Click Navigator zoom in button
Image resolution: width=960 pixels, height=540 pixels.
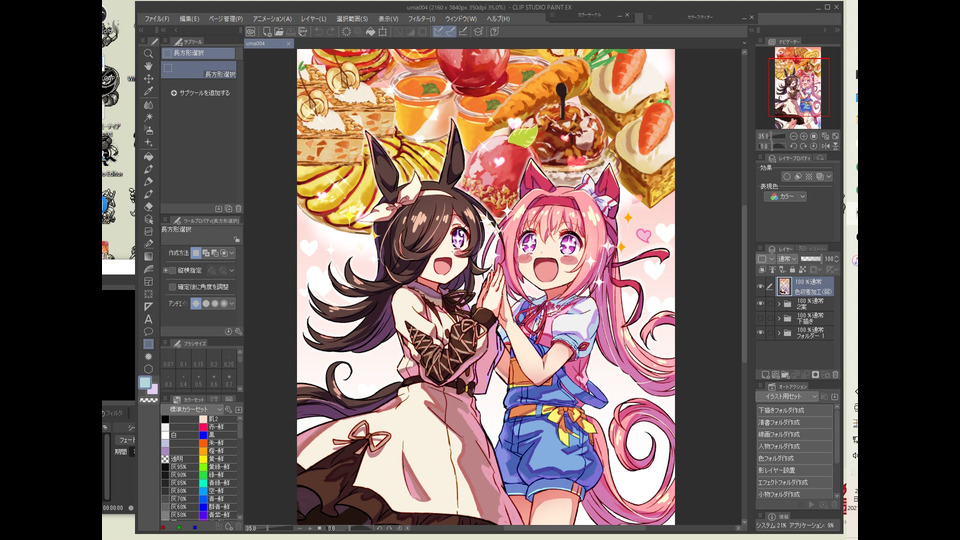(x=803, y=136)
